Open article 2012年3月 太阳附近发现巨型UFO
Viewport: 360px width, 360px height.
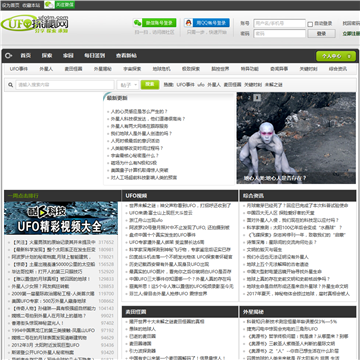point(45,345)
